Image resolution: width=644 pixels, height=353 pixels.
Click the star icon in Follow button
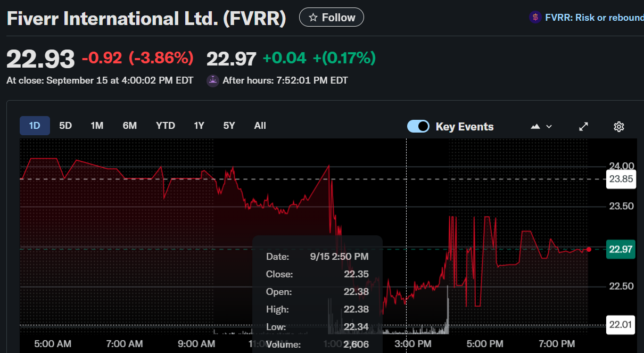coord(313,18)
